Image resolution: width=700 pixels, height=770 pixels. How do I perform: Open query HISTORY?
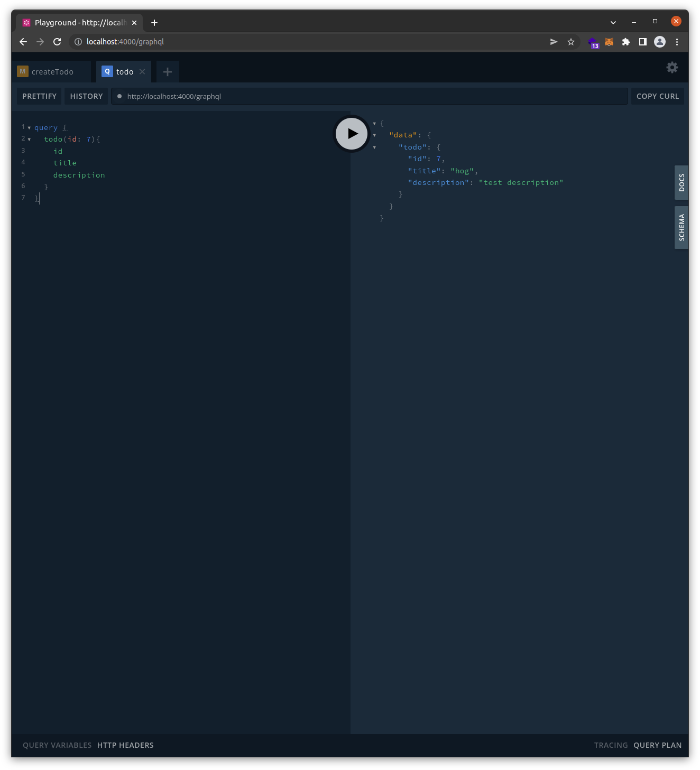pos(86,96)
